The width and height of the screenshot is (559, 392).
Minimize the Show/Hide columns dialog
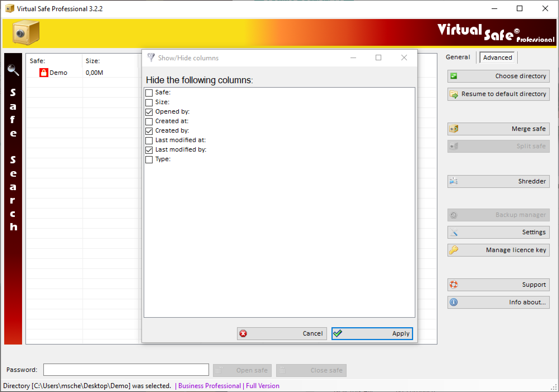[353, 58]
